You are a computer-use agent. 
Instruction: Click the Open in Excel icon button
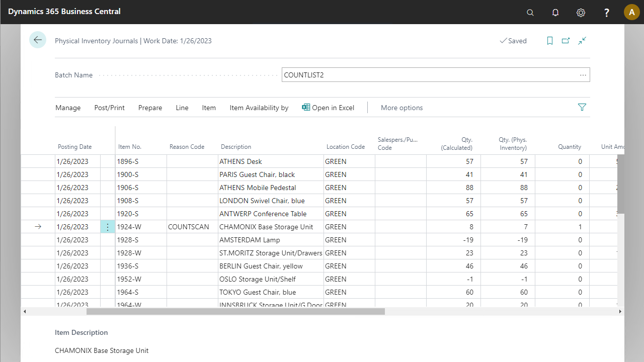[x=328, y=108]
